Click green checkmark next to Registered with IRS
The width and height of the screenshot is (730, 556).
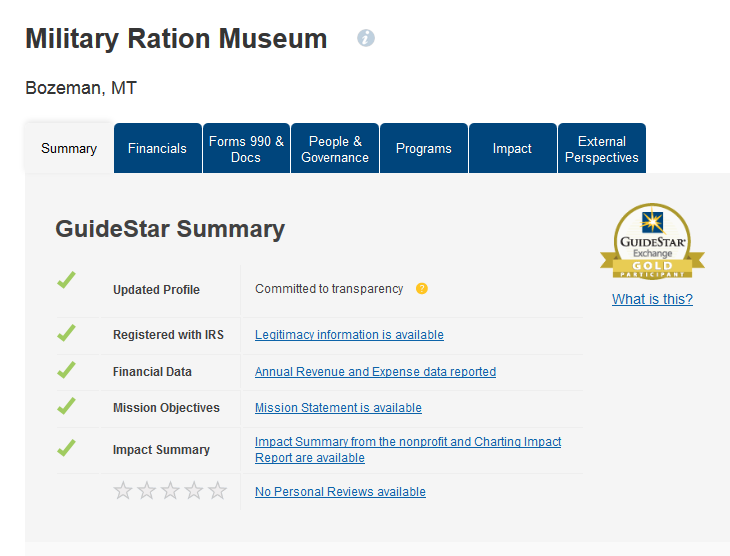(x=66, y=332)
